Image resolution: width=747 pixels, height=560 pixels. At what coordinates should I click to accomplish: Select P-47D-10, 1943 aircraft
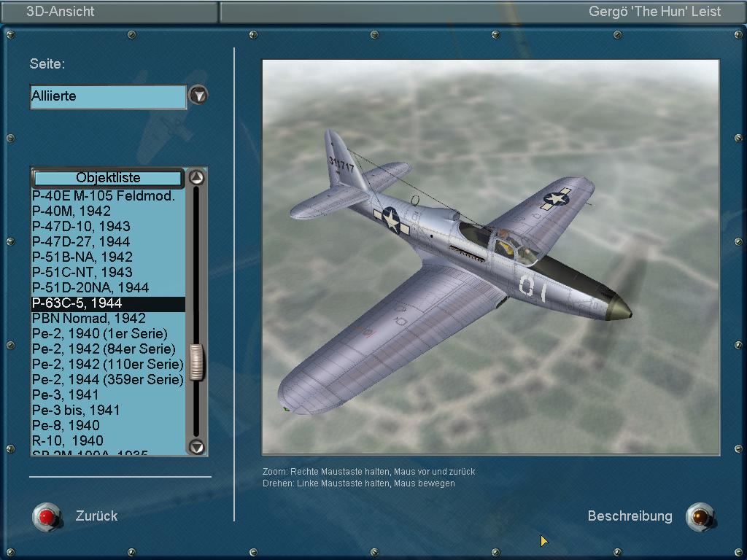(108, 226)
